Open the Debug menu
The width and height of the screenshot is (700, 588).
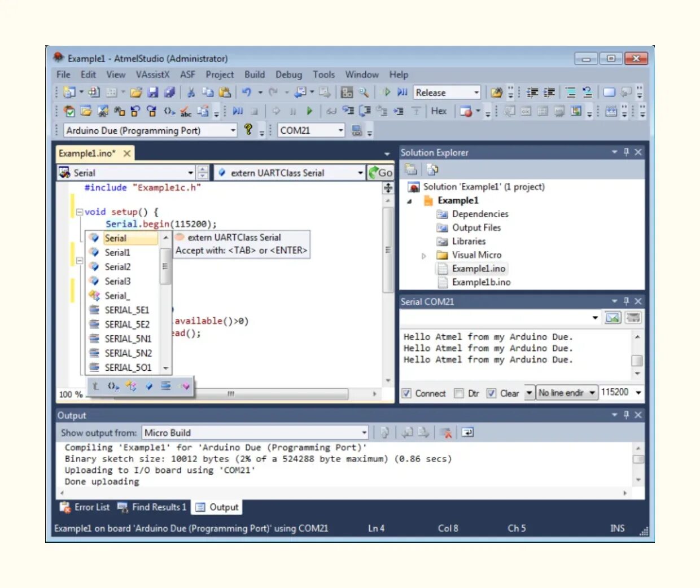tap(288, 74)
